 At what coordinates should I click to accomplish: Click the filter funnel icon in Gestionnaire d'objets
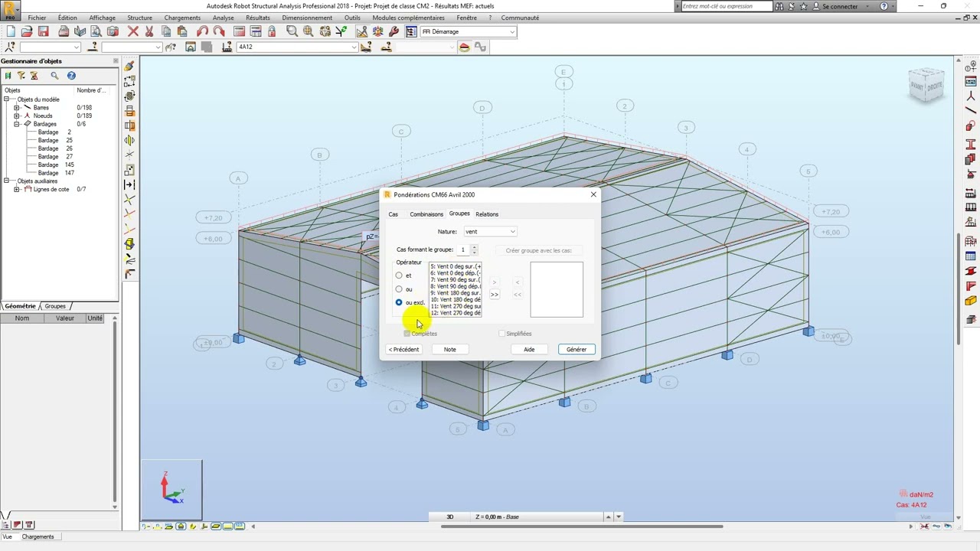(21, 76)
